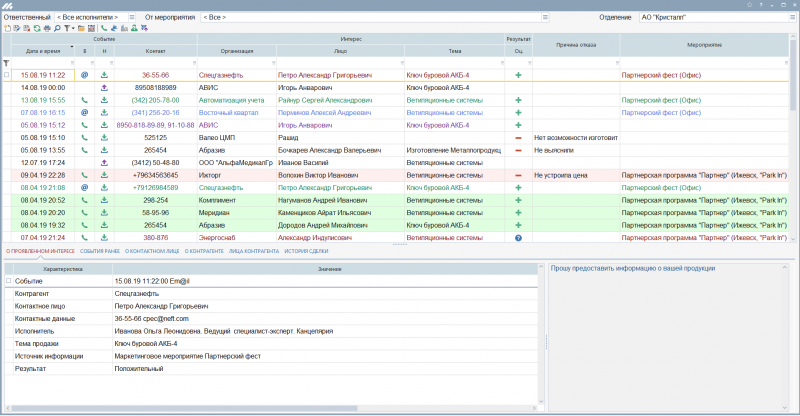The height and width of the screenshot is (416, 800).
Task: Click the red minus result in Валео ЦМП row
Action: point(518,138)
